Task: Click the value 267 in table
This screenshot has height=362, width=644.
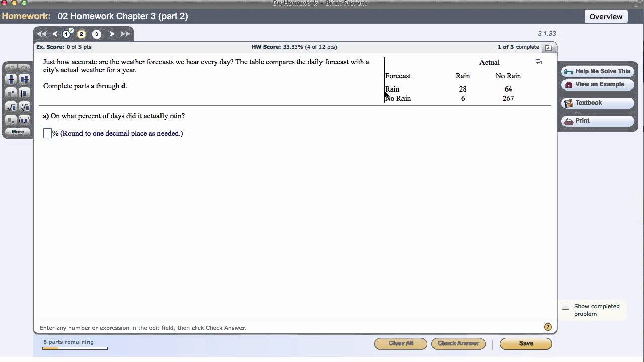Action: [x=508, y=98]
